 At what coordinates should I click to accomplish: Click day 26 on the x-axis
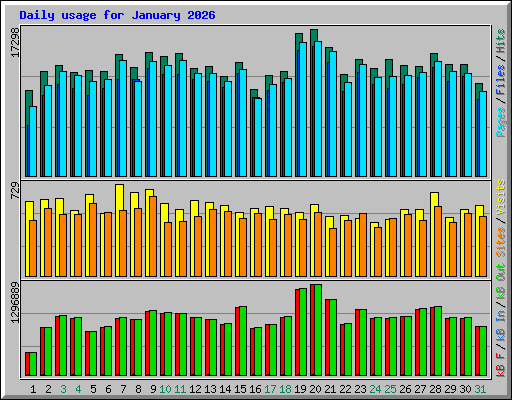point(405,389)
